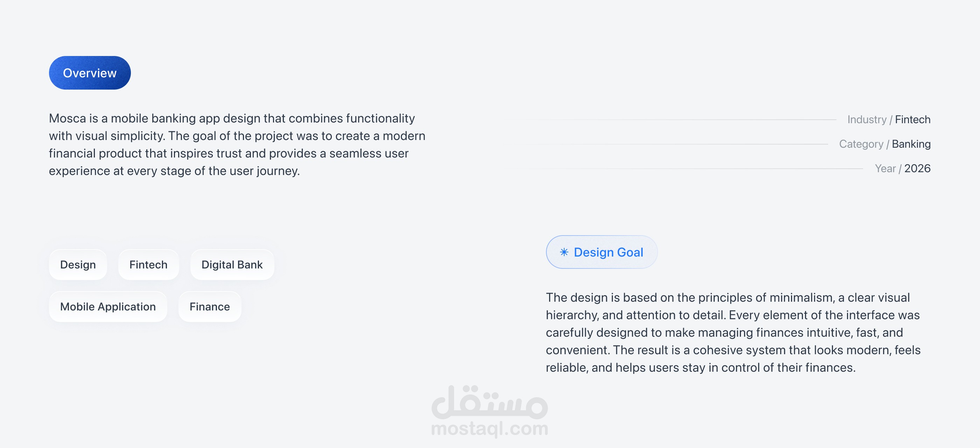Click the Category label text
Screen dimensions: 980x448
[861, 144]
